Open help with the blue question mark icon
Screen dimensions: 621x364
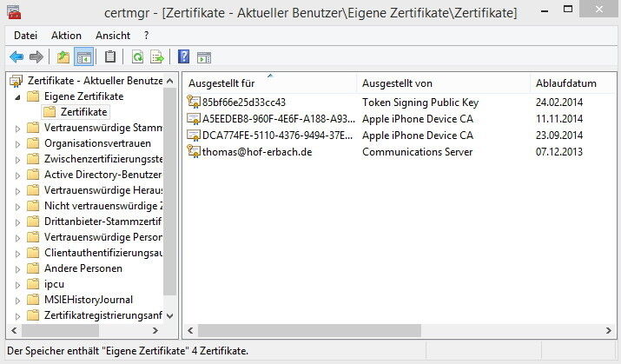184,56
